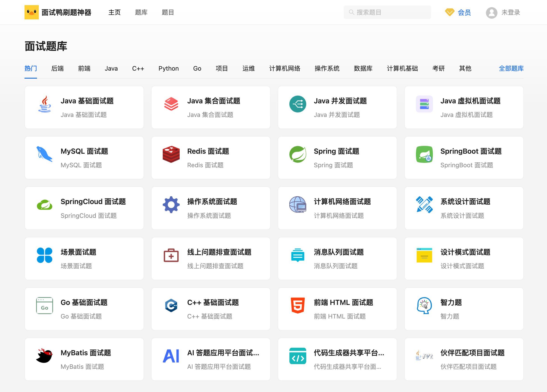The width and height of the screenshot is (547, 392).
Task: Open the 全部题库 link
Action: [x=511, y=68]
